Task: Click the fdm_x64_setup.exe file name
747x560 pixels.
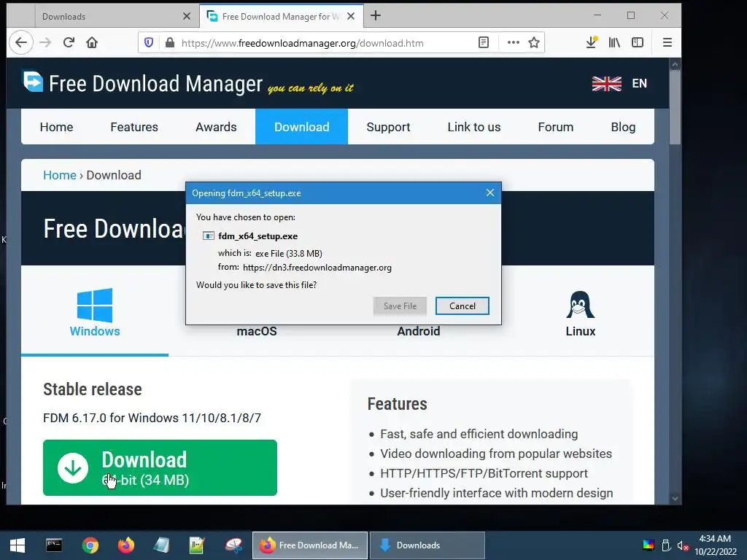Action: (258, 236)
